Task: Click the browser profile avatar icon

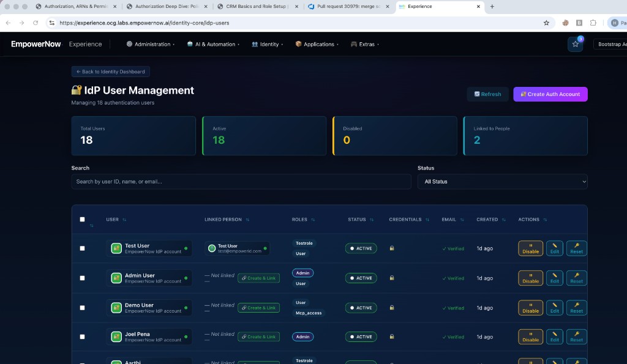Action: click(615, 23)
